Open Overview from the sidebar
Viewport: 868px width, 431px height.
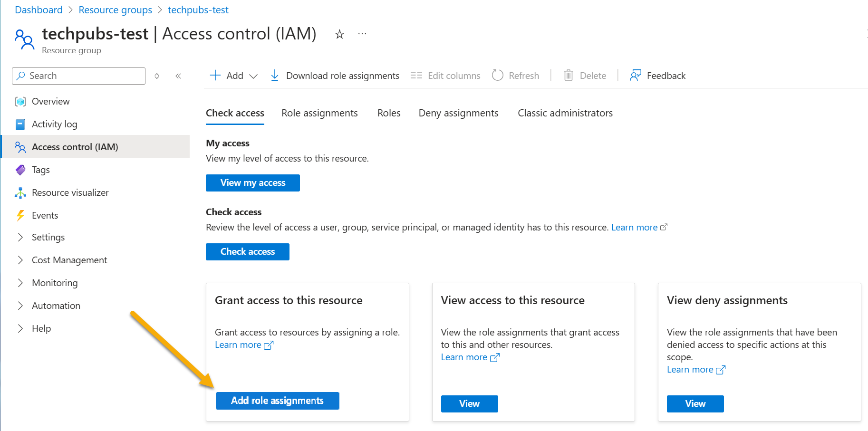coord(50,101)
